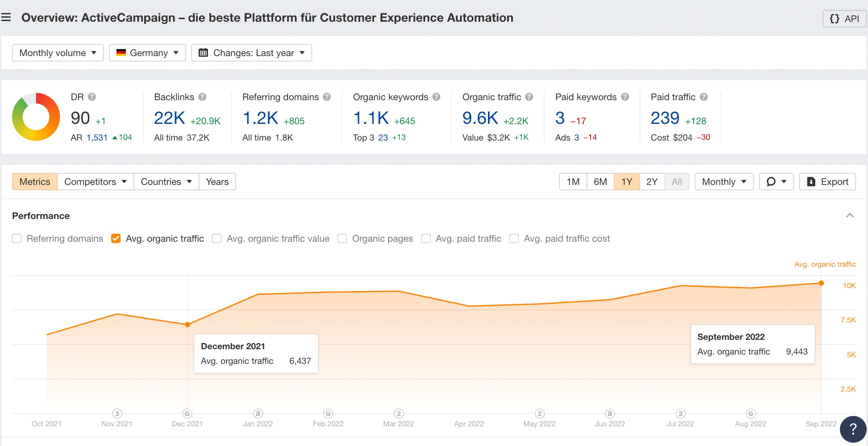Click the Google update marker at Dec 2021
The height and width of the screenshot is (446, 868).
click(x=187, y=413)
